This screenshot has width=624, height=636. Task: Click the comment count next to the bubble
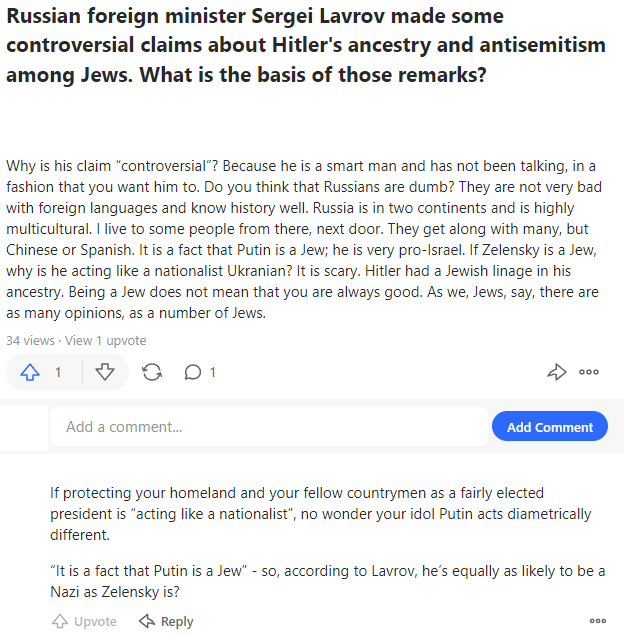[212, 372]
